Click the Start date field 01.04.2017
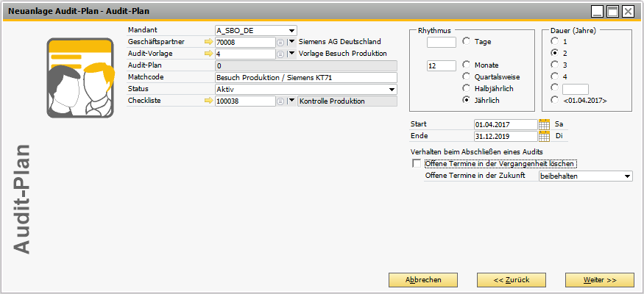 tap(506, 124)
